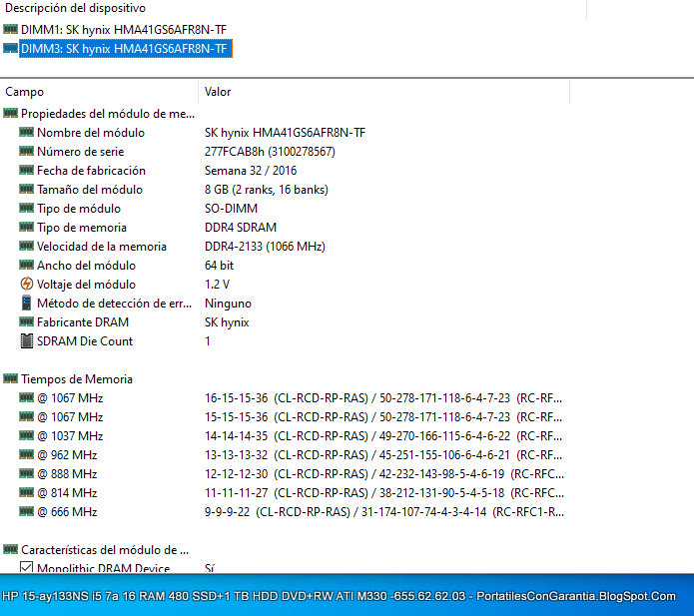Image resolution: width=694 pixels, height=616 pixels.
Task: Select DIMM3: SK hynix HMA41GS6AFR8N-TF entry
Action: [124, 48]
